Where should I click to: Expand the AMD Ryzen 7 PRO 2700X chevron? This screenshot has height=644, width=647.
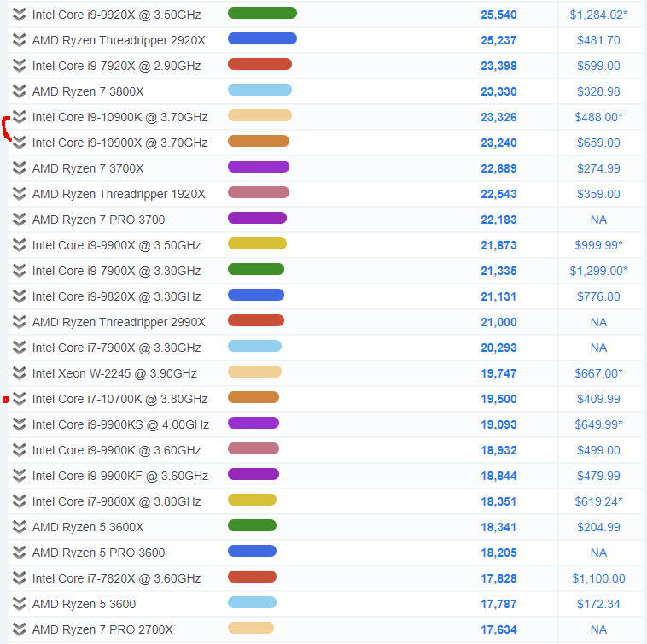[x=19, y=629]
